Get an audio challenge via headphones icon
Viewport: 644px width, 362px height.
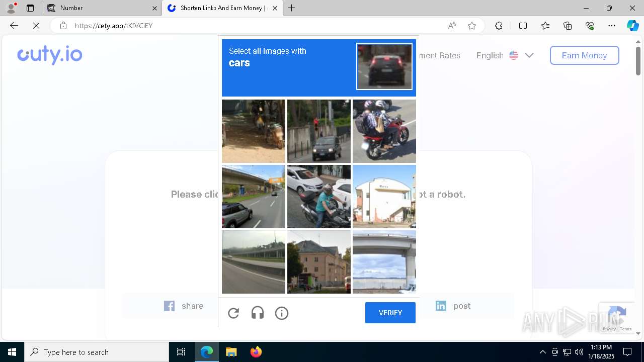258,313
